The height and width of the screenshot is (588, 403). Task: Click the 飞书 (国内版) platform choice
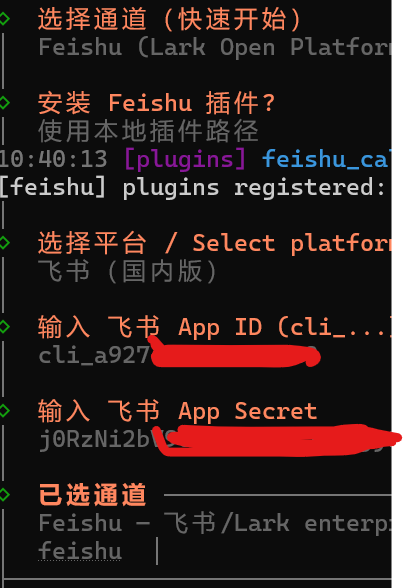tap(127, 272)
